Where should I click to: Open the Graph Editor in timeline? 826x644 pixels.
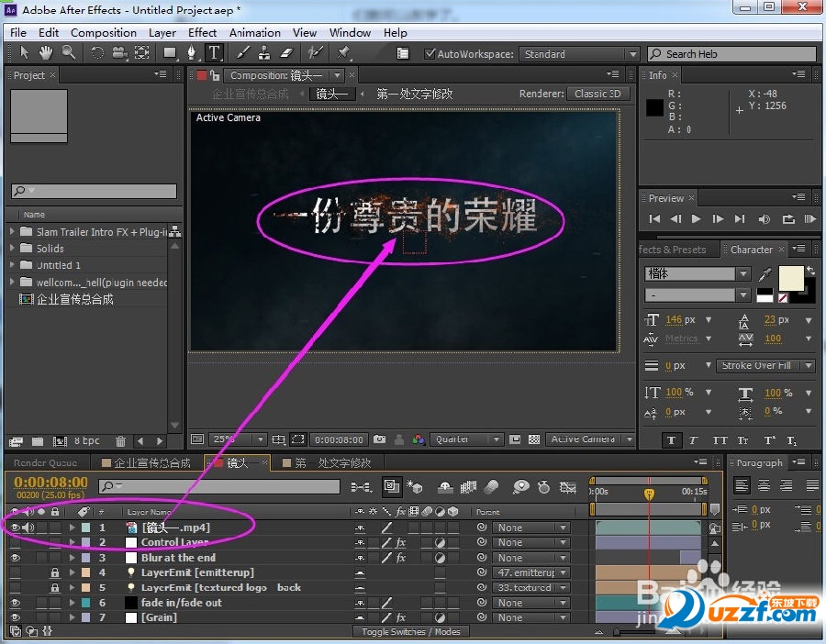pyautogui.click(x=568, y=487)
